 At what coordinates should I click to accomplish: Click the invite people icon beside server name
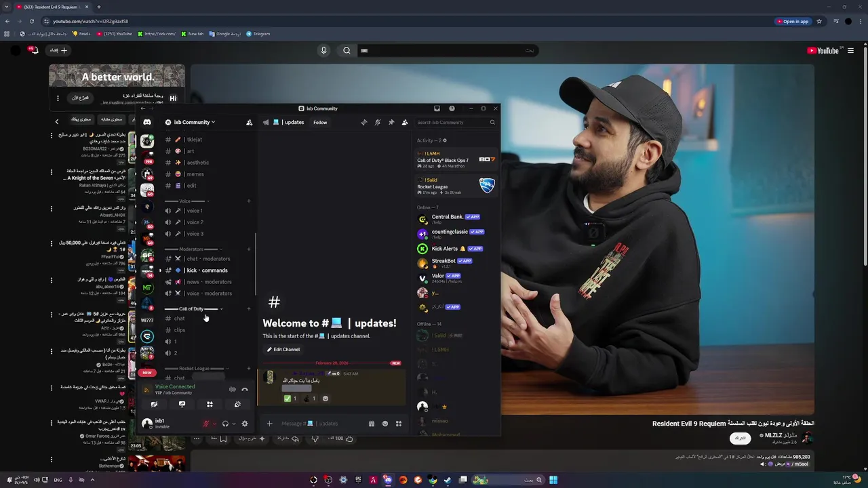pos(249,123)
